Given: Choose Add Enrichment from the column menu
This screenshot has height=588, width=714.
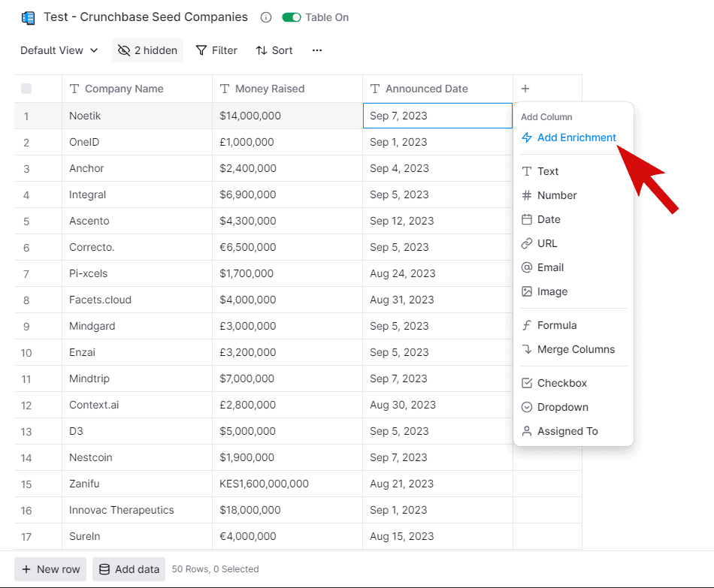Looking at the screenshot, I should click(569, 137).
